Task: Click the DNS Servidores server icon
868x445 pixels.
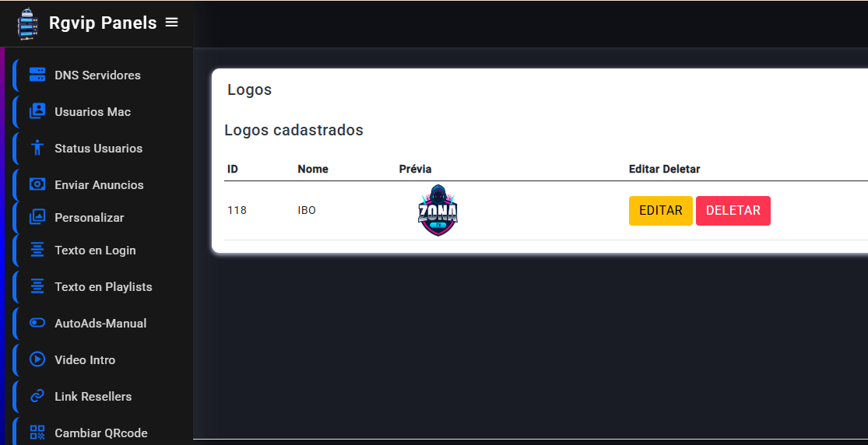Action: (x=37, y=75)
